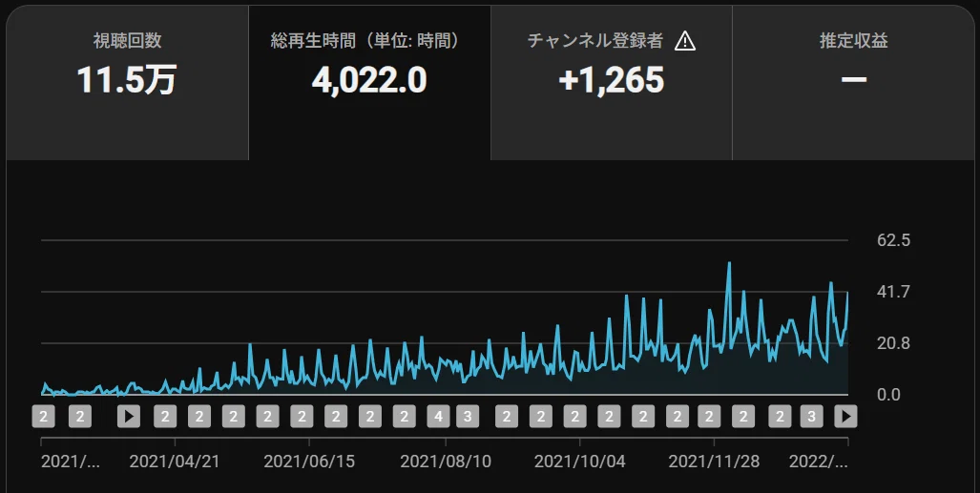Open the チャンネル登録者 tab
The width and height of the screenshot is (980, 493).
tap(612, 82)
